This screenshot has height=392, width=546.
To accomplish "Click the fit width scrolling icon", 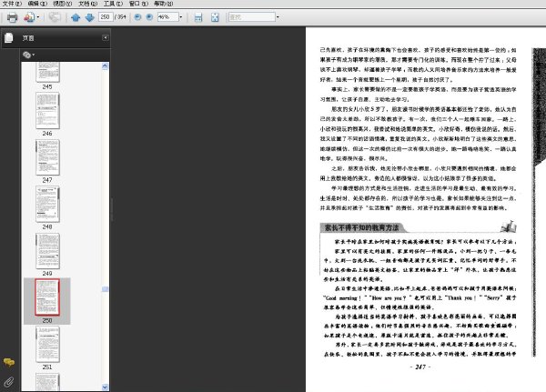I will pos(198,17).
